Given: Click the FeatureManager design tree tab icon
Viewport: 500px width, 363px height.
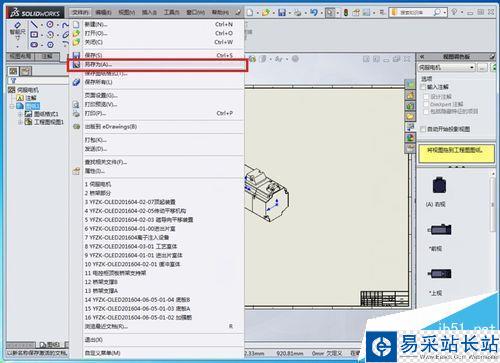Looking at the screenshot, I should pyautogui.click(x=13, y=71).
